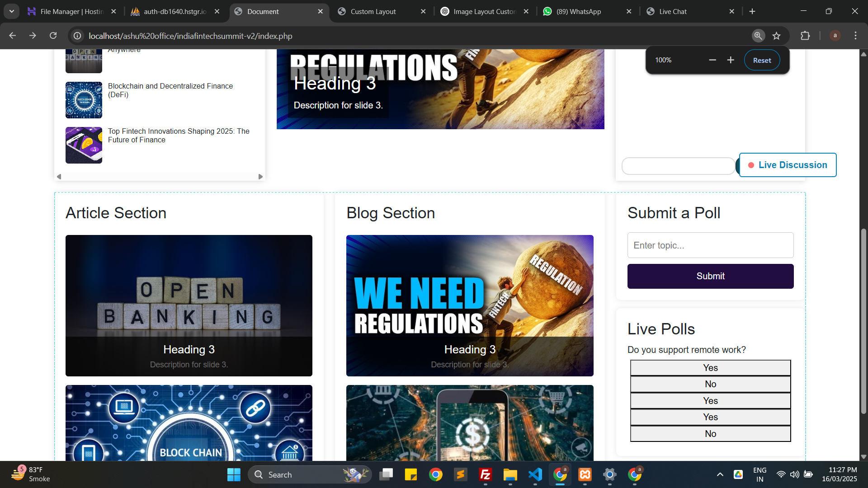Open XAMPP from the taskbar
The height and width of the screenshot is (488, 868).
[585, 474]
